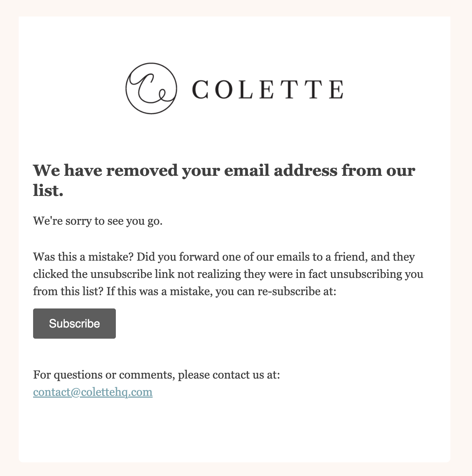
Task: Click the phrase "from this list?" in paragraph
Action: click(68, 291)
